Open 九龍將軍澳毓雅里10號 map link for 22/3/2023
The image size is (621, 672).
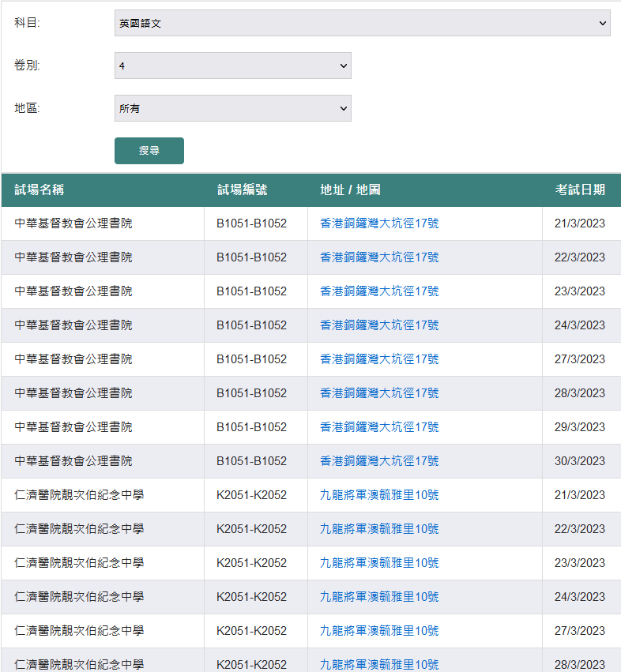click(379, 528)
